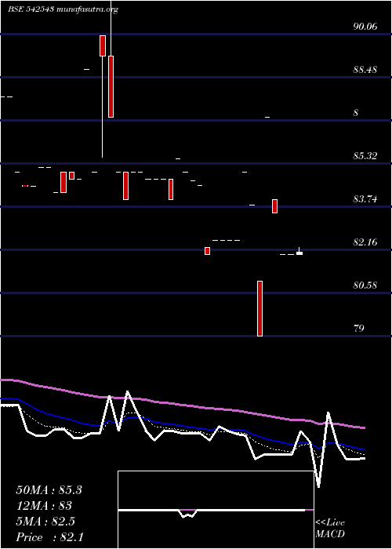
Task: Click the 79 price level label
Action: pos(359,328)
